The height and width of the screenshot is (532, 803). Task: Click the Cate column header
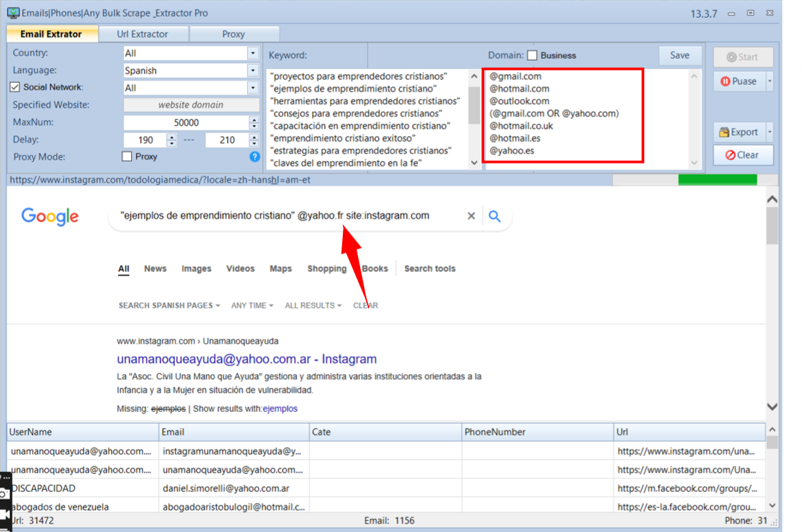point(386,432)
